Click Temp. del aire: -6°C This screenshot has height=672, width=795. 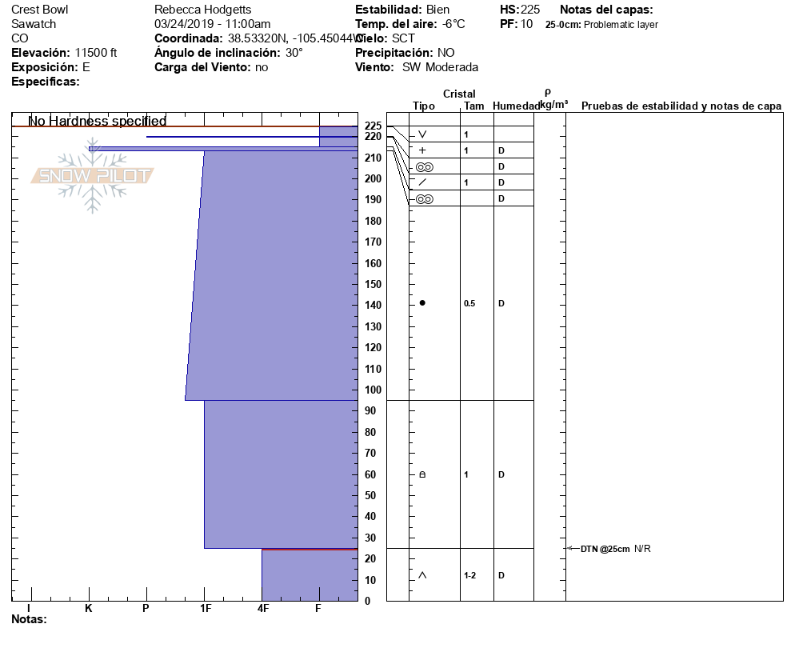point(409,24)
